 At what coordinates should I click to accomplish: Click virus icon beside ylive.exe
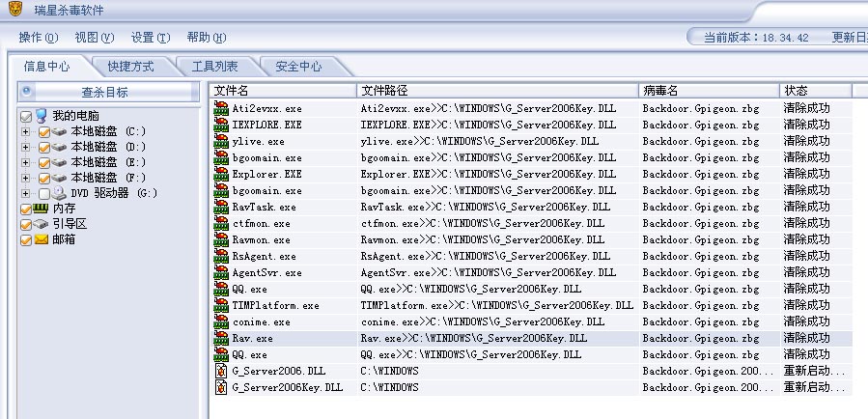[x=221, y=141]
